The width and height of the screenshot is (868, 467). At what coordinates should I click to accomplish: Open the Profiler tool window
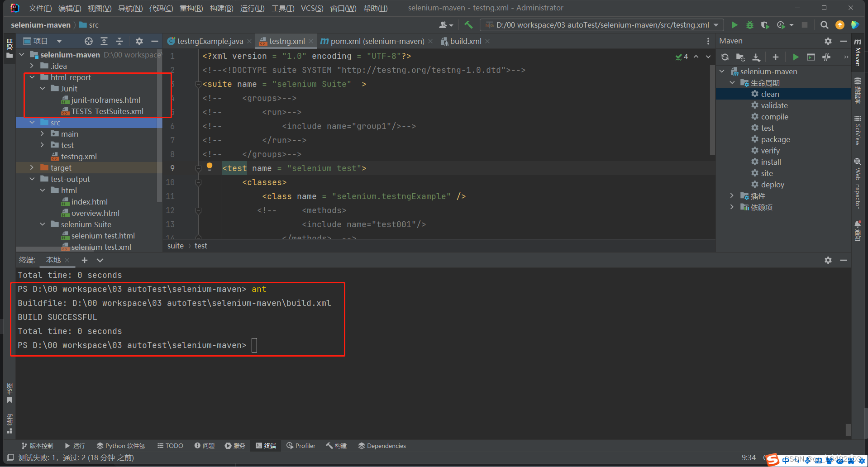point(300,446)
